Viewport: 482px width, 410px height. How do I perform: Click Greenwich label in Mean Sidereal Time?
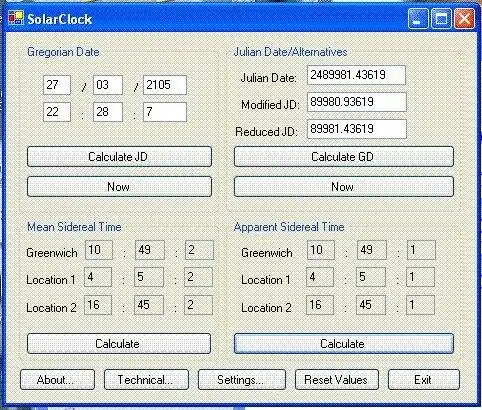coord(52,253)
